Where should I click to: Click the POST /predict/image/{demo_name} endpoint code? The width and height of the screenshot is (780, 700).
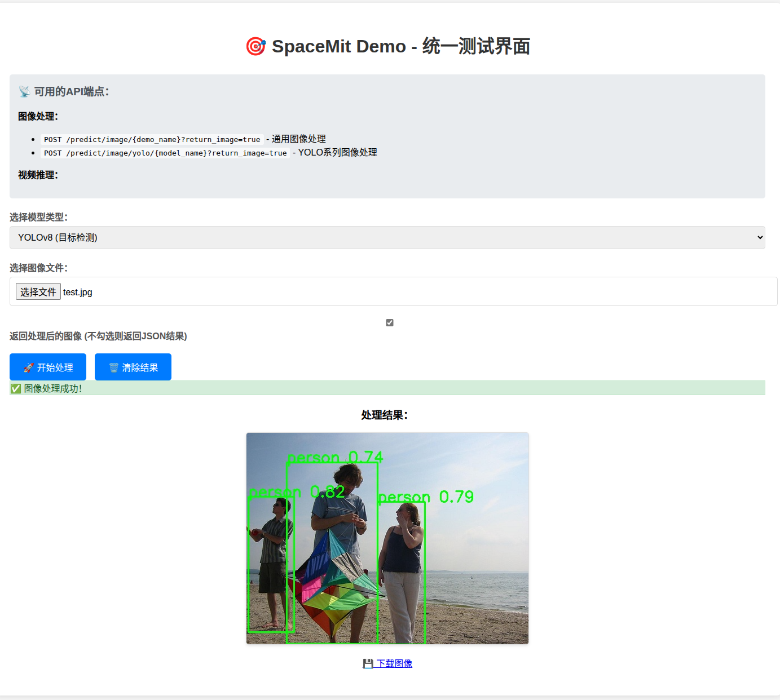(152, 139)
